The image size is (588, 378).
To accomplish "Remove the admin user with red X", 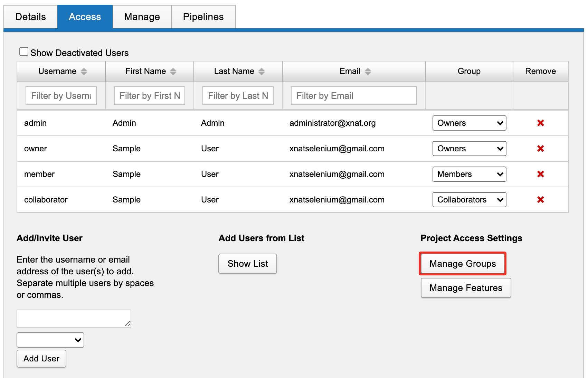I will pos(540,123).
